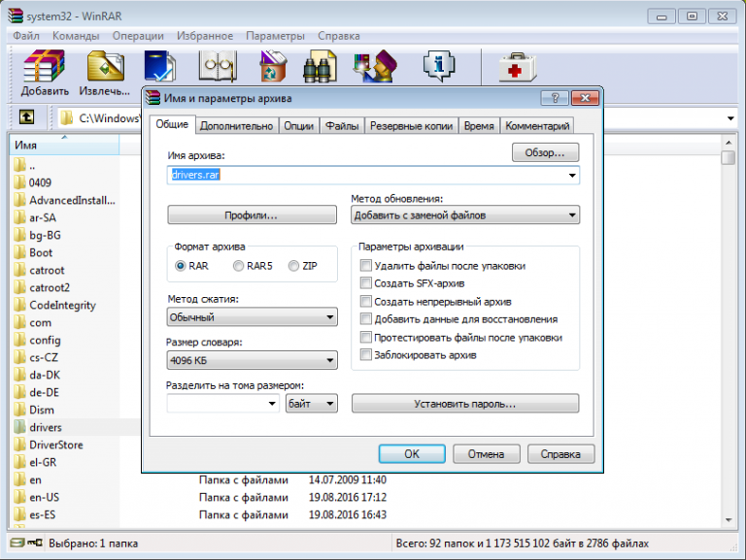Image resolution: width=746 pixels, height=560 pixels.
Task: Click file list scrollbar up arrow
Action: tap(729, 143)
